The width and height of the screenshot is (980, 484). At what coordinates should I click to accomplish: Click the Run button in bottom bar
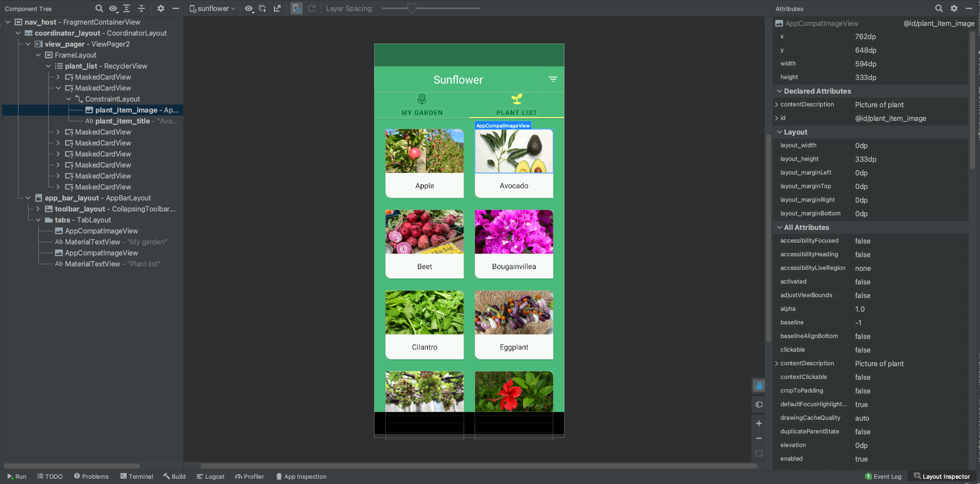[x=16, y=476]
